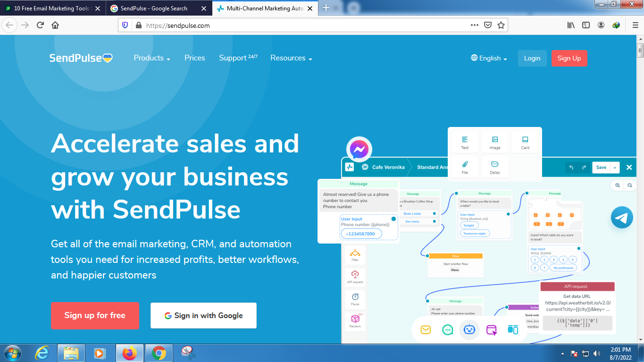Switch to SendPulse - Google Search tab
This screenshot has height=362, width=644.
pos(154,8)
